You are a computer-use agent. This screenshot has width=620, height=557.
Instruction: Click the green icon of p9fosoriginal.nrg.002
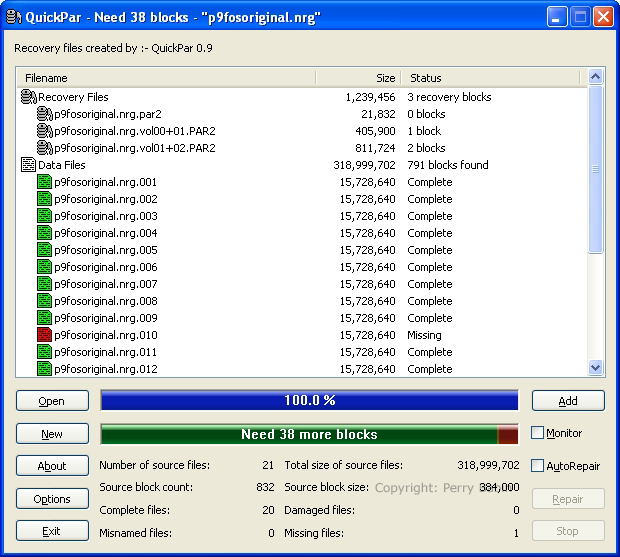pyautogui.click(x=44, y=199)
